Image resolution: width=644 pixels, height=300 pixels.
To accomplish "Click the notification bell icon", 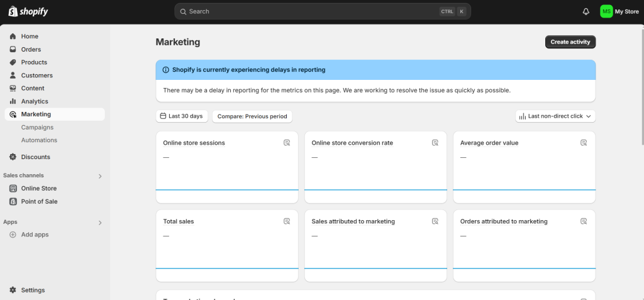I will tap(586, 11).
